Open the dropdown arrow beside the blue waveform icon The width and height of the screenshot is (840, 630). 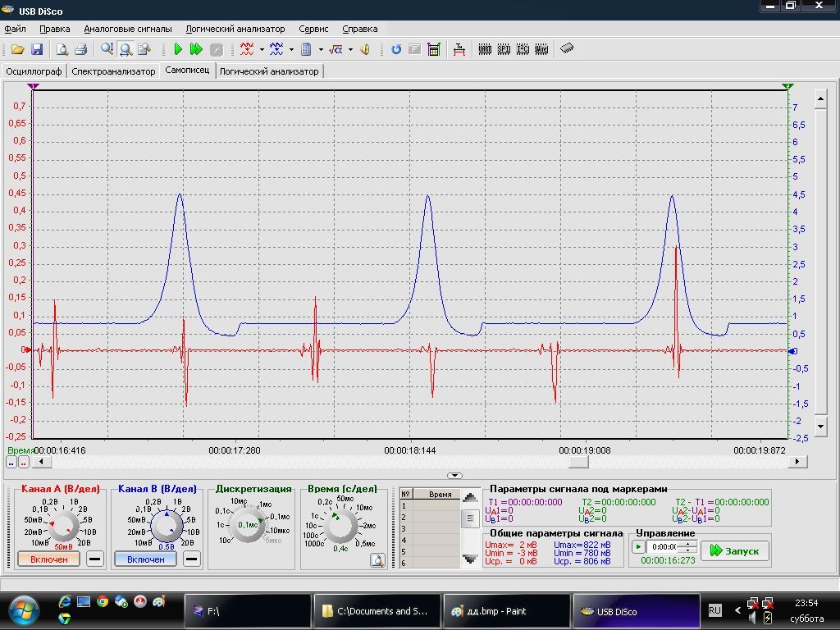click(291, 50)
